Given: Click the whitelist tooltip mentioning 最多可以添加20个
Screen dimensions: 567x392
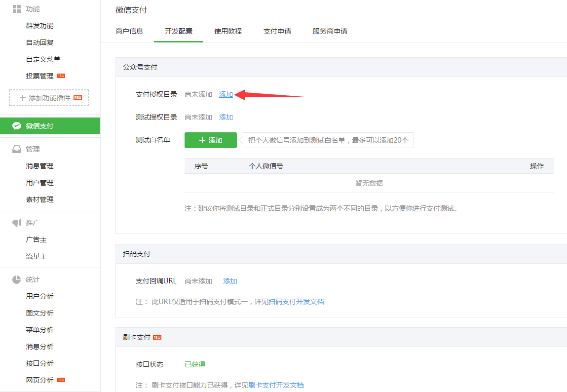Looking at the screenshot, I should coord(328,140).
